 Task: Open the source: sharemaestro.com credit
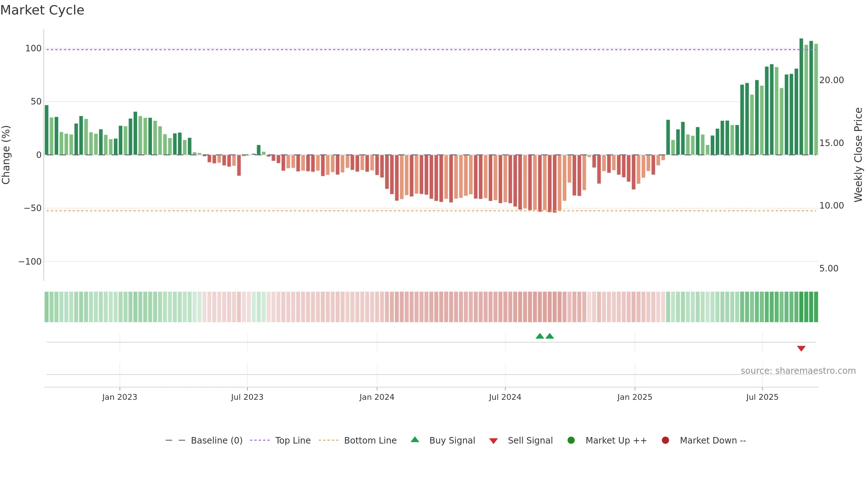click(x=798, y=371)
